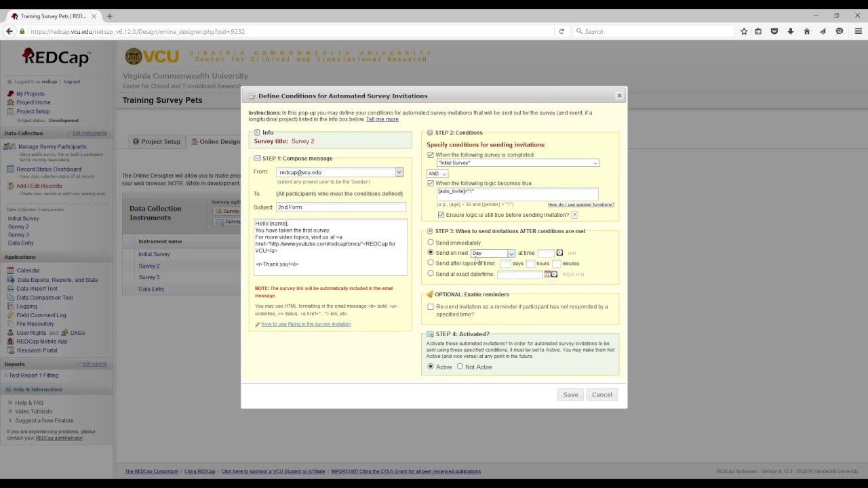Open 'How do I use special functions?' link

tap(581, 204)
